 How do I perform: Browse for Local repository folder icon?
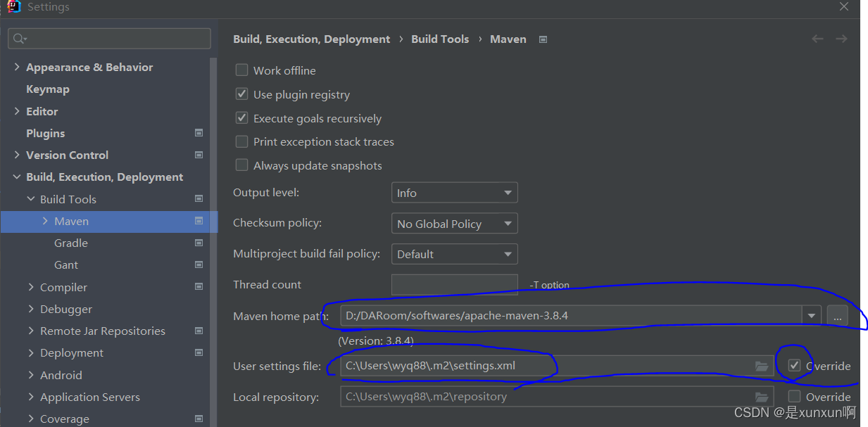(761, 397)
